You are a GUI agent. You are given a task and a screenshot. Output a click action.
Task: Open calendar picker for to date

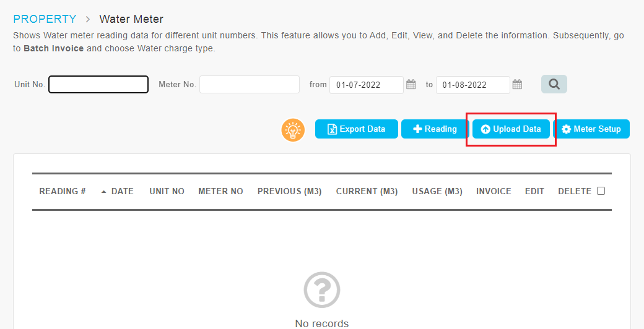click(517, 85)
